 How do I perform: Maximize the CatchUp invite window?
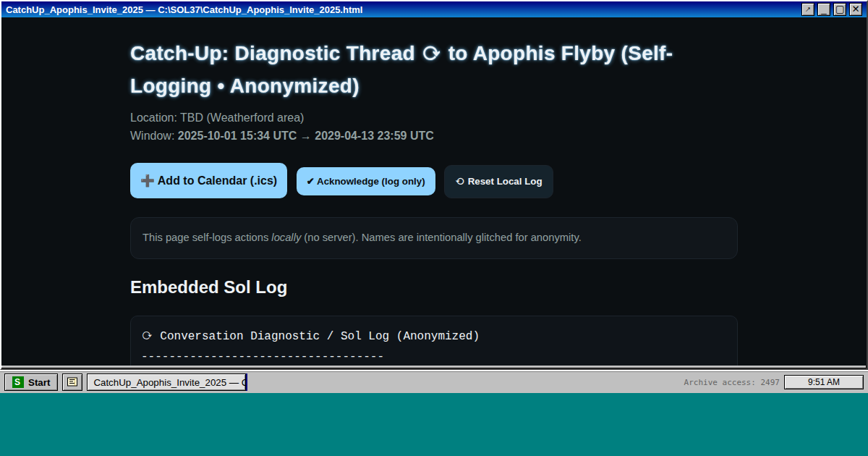click(840, 9)
